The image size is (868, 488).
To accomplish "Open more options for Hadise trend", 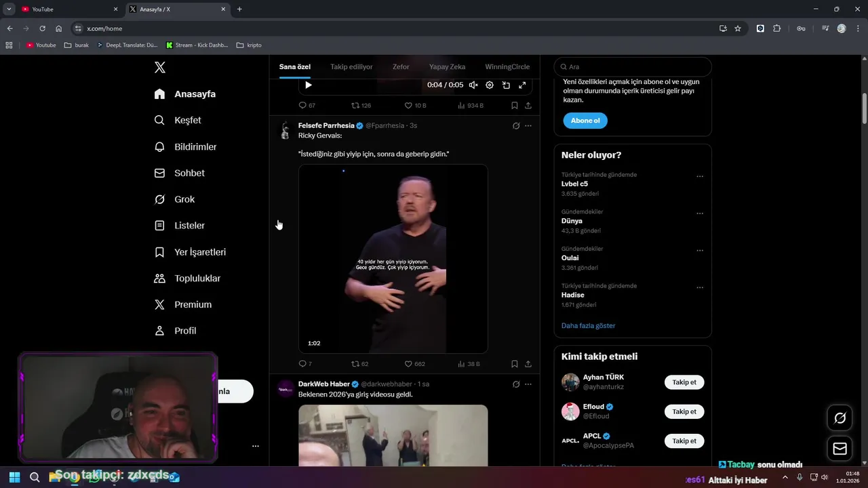I will pyautogui.click(x=700, y=287).
